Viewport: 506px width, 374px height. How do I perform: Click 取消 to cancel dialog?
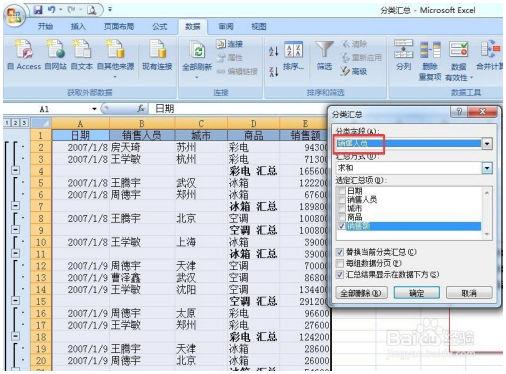(469, 293)
